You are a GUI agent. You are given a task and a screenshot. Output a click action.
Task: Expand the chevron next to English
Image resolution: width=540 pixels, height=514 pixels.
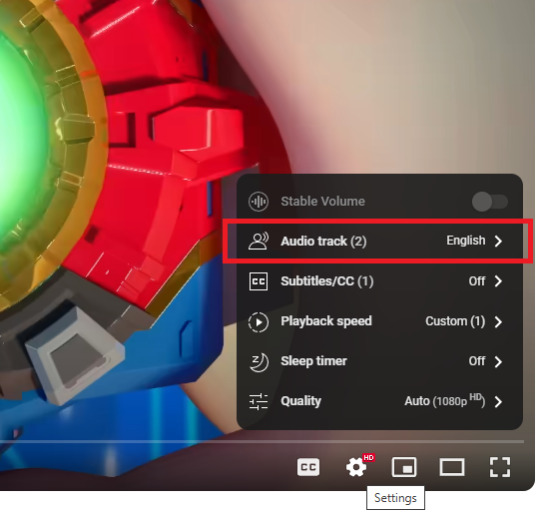[x=498, y=241]
